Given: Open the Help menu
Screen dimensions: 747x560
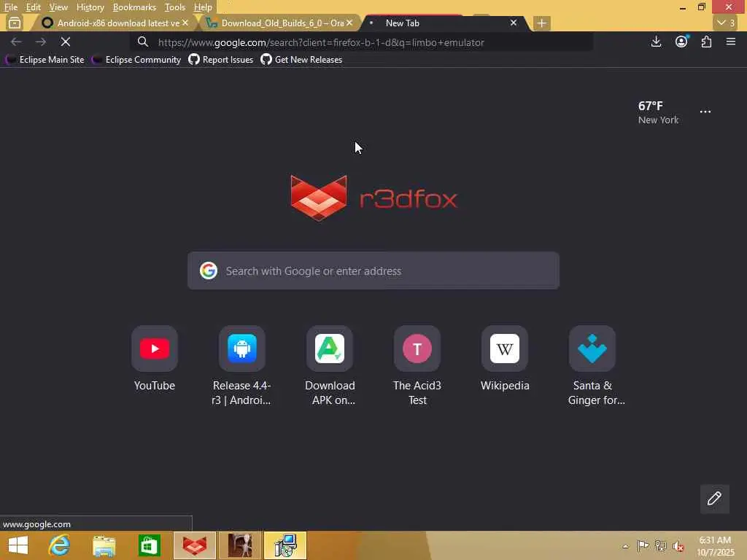Looking at the screenshot, I should click(203, 7).
